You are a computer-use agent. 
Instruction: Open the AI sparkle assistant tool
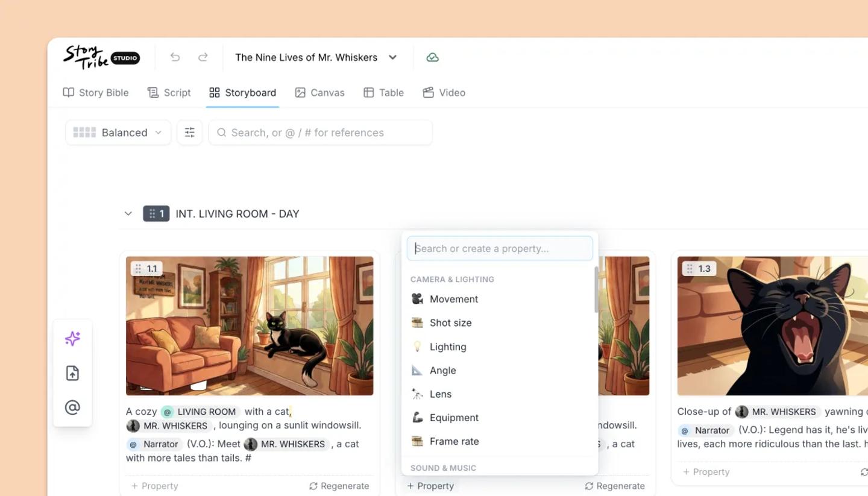coord(72,339)
